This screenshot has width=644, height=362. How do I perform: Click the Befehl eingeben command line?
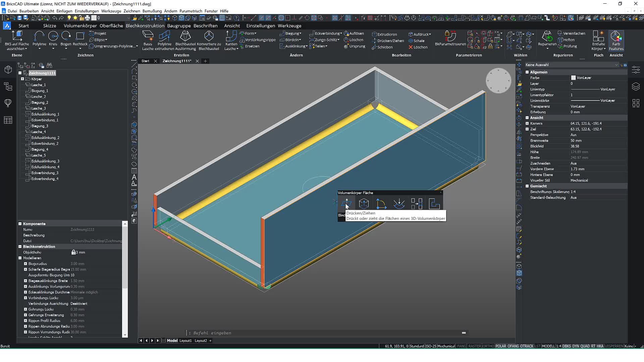pyautogui.click(x=325, y=333)
